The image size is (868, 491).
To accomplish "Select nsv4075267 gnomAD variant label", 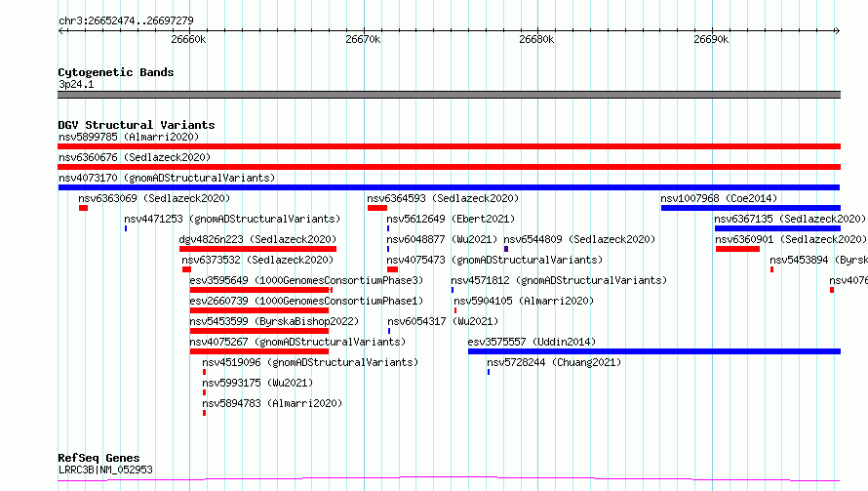I will [x=297, y=342].
